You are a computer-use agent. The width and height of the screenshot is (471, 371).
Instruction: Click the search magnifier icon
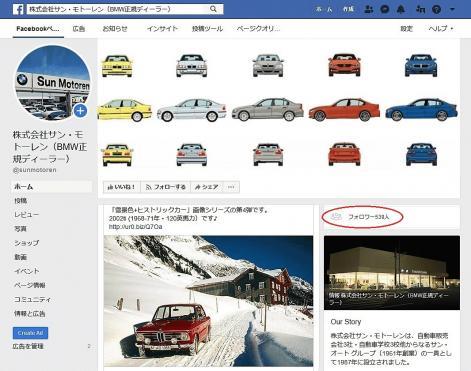click(x=213, y=9)
